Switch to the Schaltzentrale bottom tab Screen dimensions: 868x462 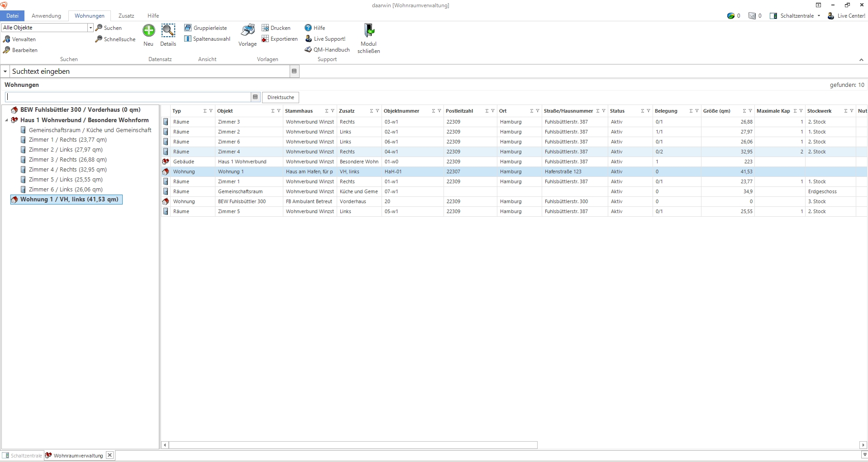pyautogui.click(x=22, y=456)
